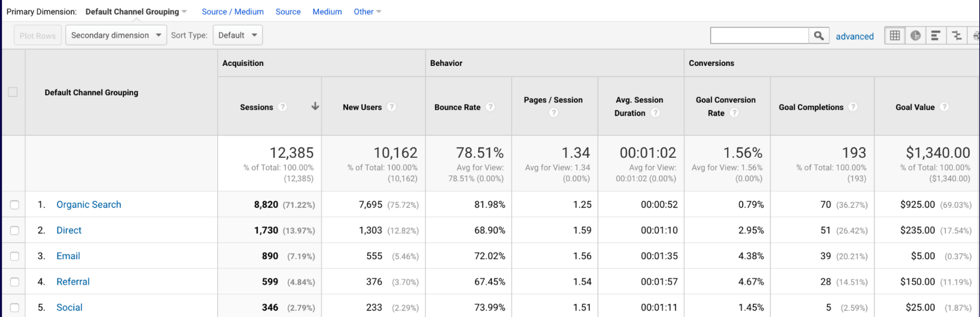Toggle the select-all checkbox in table header
Image resolution: width=980 pixels, height=317 pixels.
[x=13, y=93]
